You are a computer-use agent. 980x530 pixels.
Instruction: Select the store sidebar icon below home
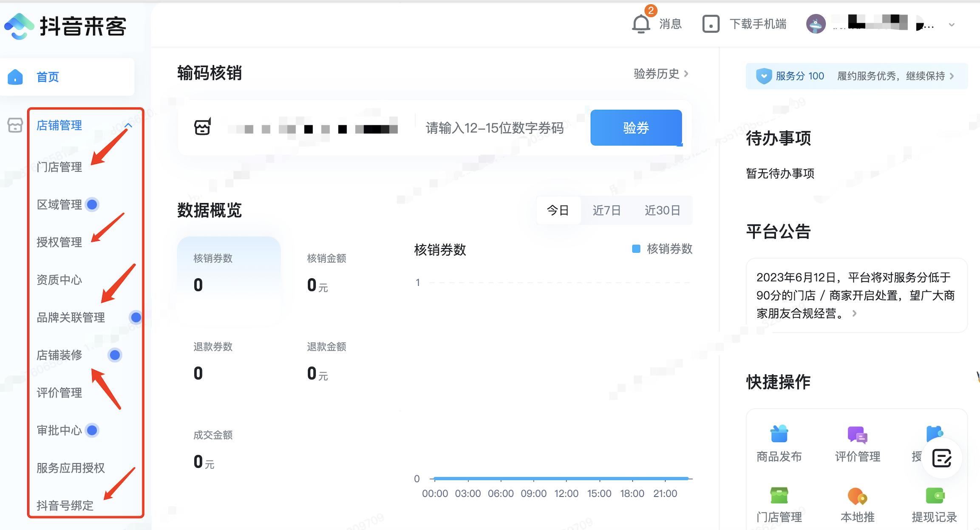click(x=15, y=125)
